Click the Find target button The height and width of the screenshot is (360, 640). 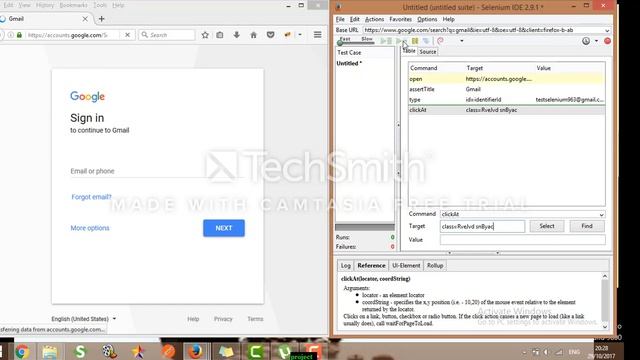(587, 226)
